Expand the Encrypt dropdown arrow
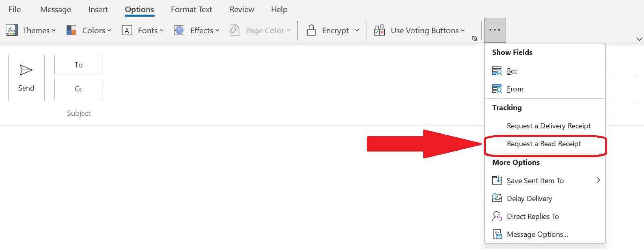The image size is (644, 249). (x=357, y=30)
